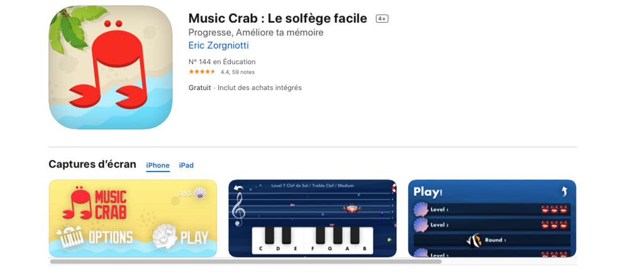Click the shell icon next to Level 1
Viewport: 644px width, 274px height.
point(421,209)
